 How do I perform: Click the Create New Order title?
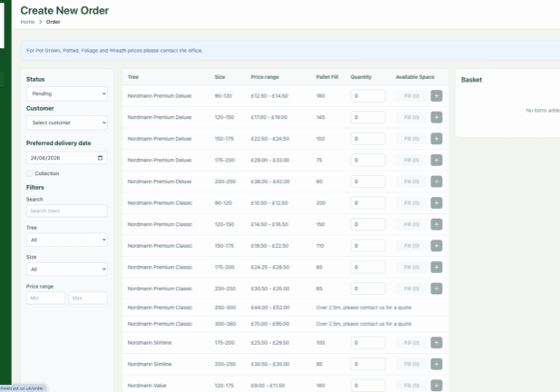tap(64, 10)
